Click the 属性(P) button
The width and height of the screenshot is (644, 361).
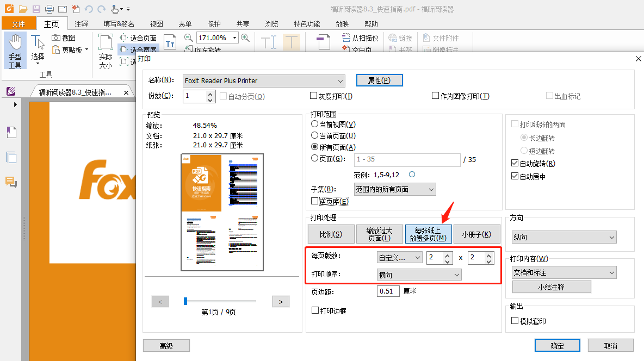[379, 80]
